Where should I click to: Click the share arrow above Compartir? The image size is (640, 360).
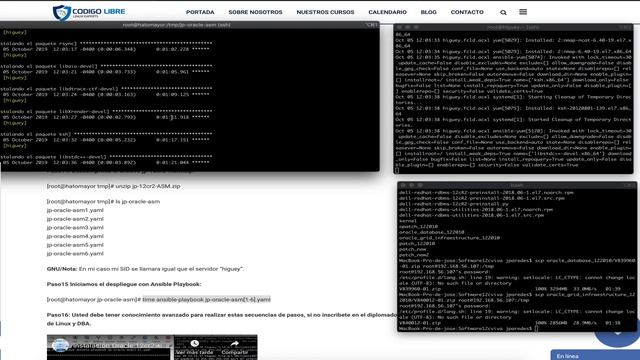[235, 344]
